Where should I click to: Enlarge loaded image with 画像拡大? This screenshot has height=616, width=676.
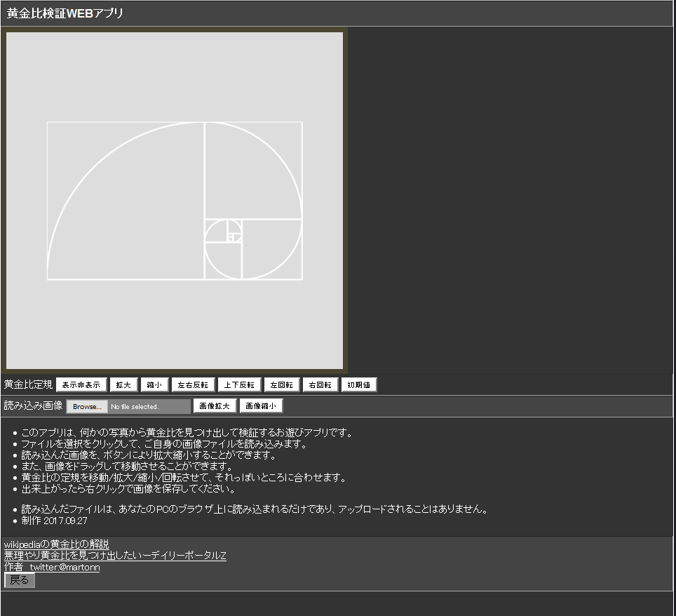(x=215, y=406)
